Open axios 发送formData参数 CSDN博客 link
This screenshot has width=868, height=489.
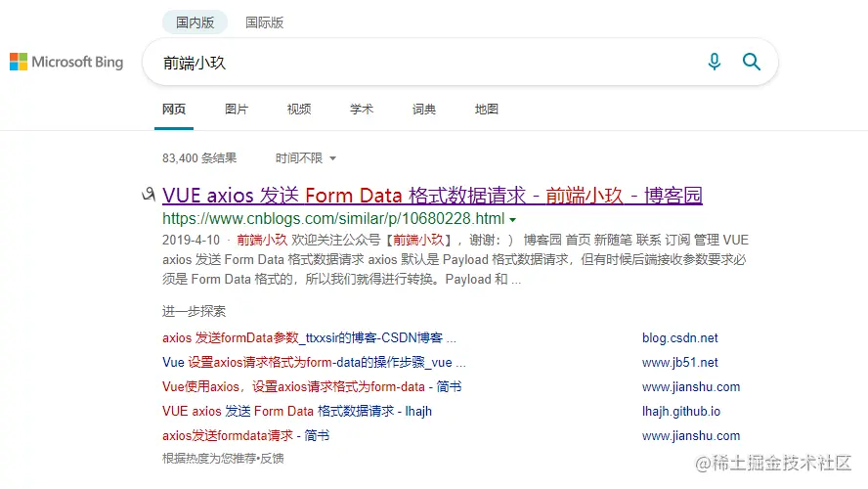(x=309, y=337)
